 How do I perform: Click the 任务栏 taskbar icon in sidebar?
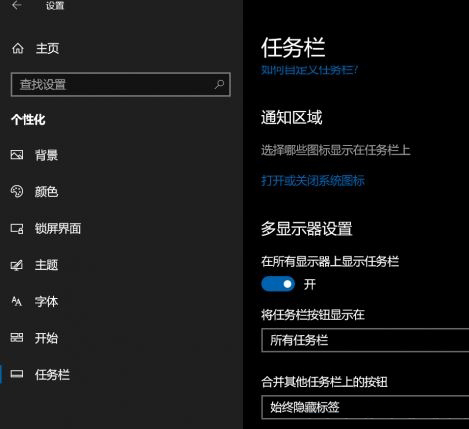point(17,374)
